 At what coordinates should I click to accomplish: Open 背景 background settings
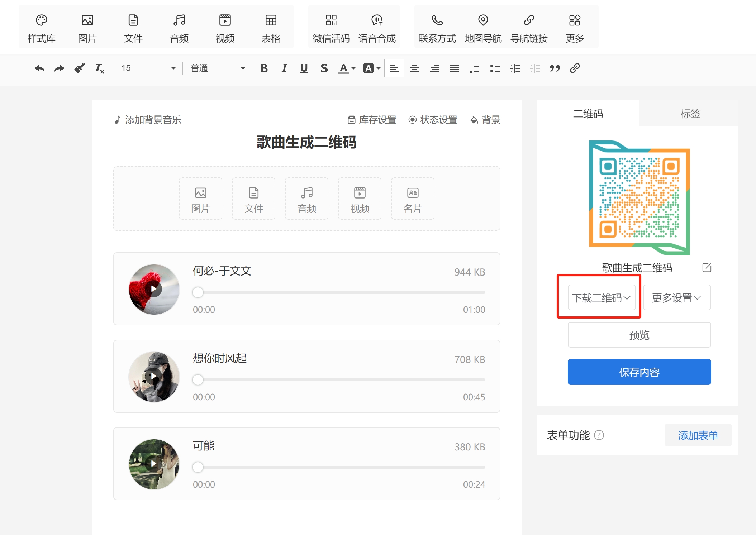pyautogui.click(x=485, y=120)
